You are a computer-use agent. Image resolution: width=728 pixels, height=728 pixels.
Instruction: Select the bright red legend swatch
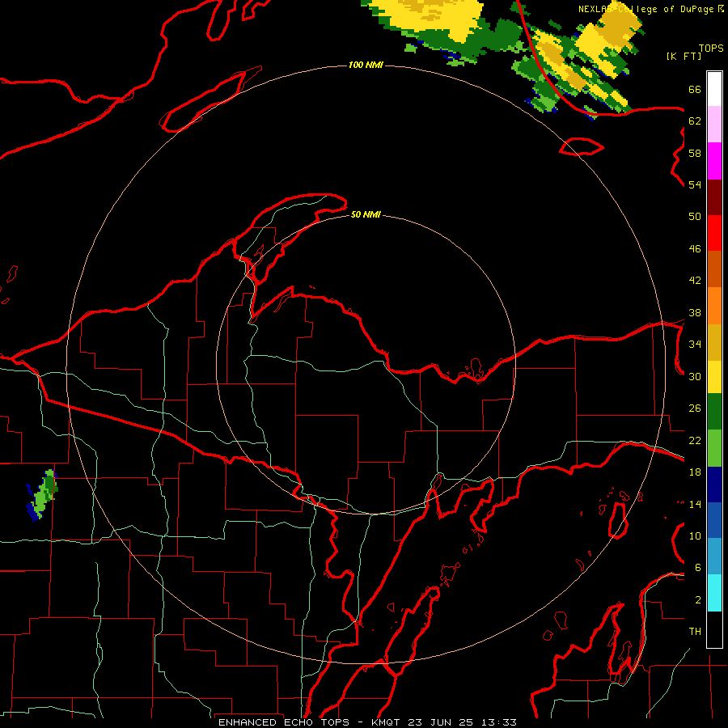tap(714, 233)
